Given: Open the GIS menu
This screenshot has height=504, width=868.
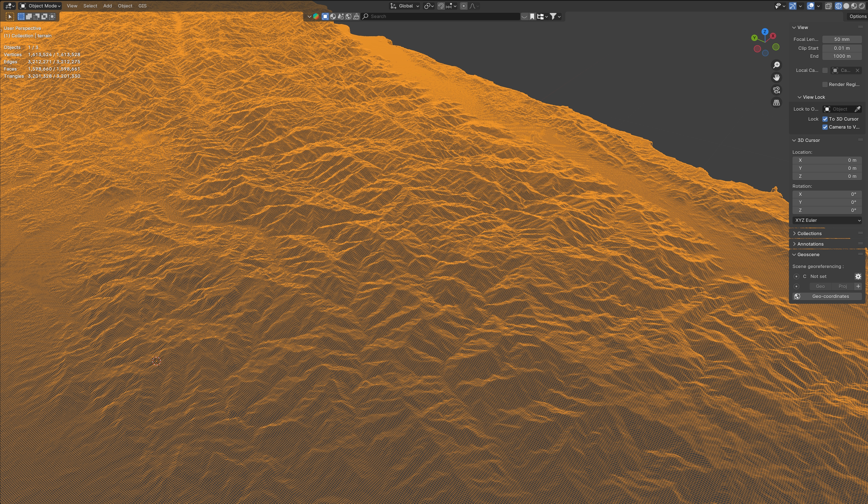Looking at the screenshot, I should (142, 6).
